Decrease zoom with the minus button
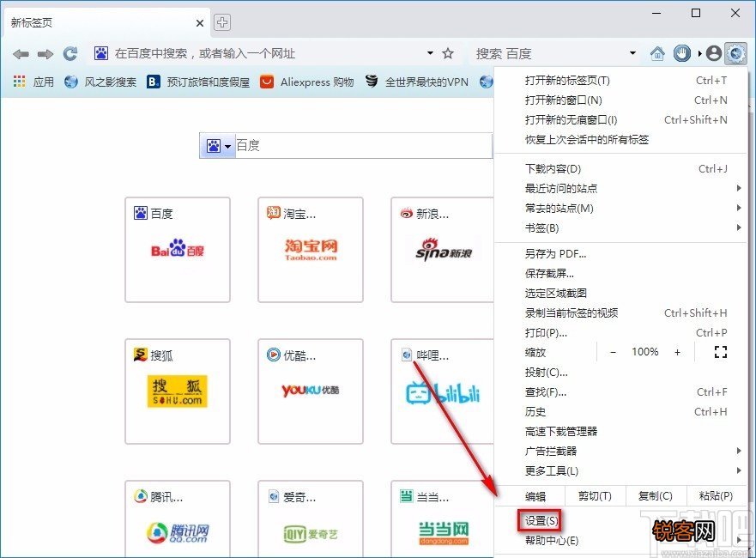The width and height of the screenshot is (756, 558). tap(613, 353)
